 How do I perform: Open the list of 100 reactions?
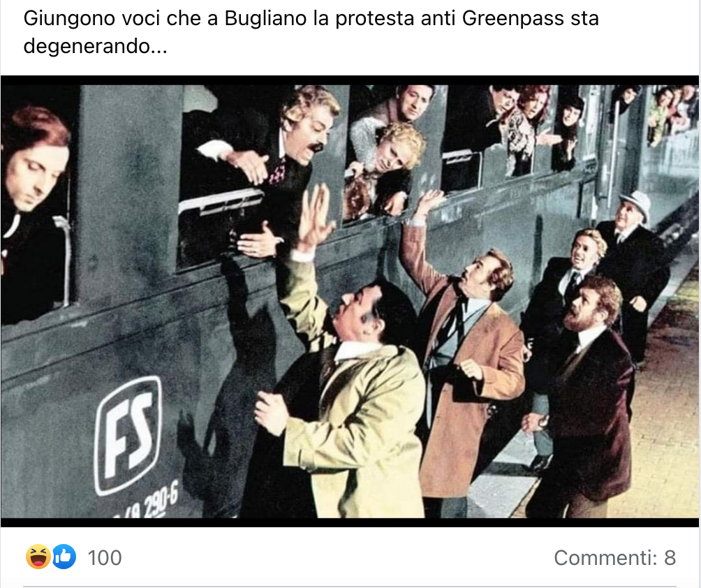pyautogui.click(x=104, y=558)
